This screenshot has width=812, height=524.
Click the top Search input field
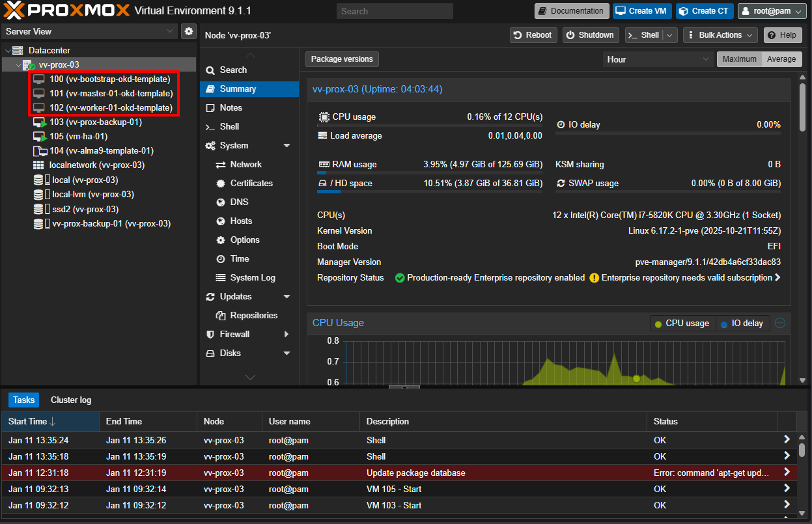point(395,11)
